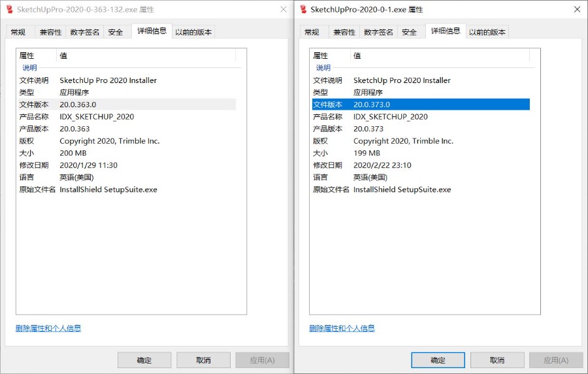Click 值 column header in right window

tap(440, 56)
